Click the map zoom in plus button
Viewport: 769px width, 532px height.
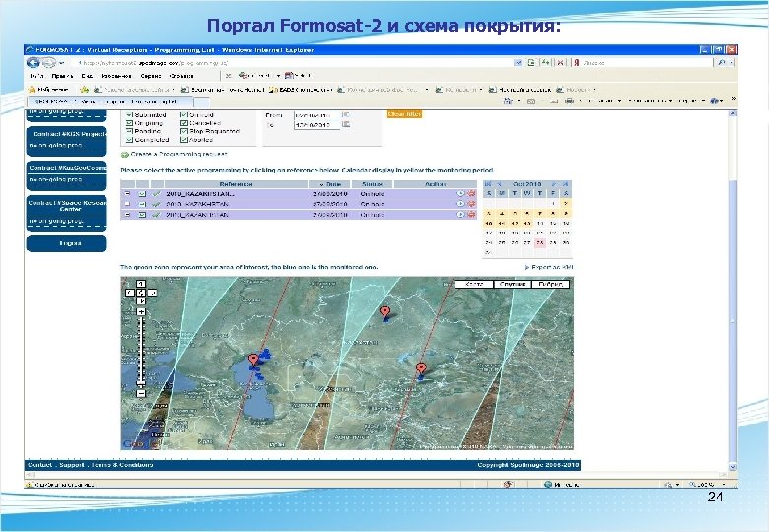point(141,312)
